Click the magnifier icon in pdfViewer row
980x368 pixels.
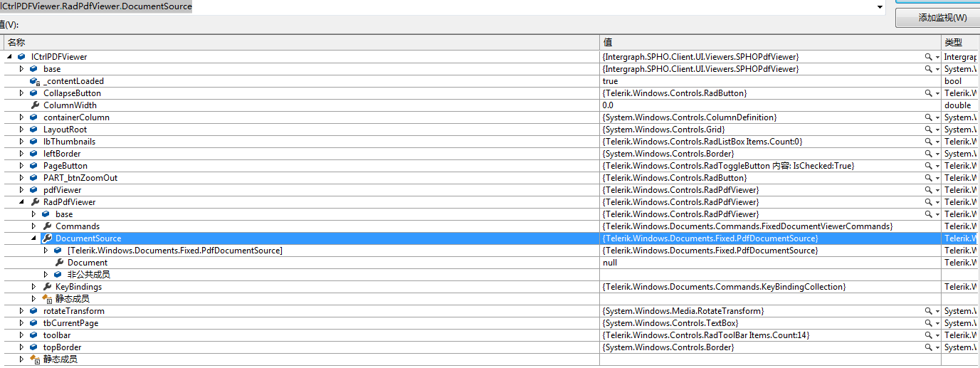928,190
